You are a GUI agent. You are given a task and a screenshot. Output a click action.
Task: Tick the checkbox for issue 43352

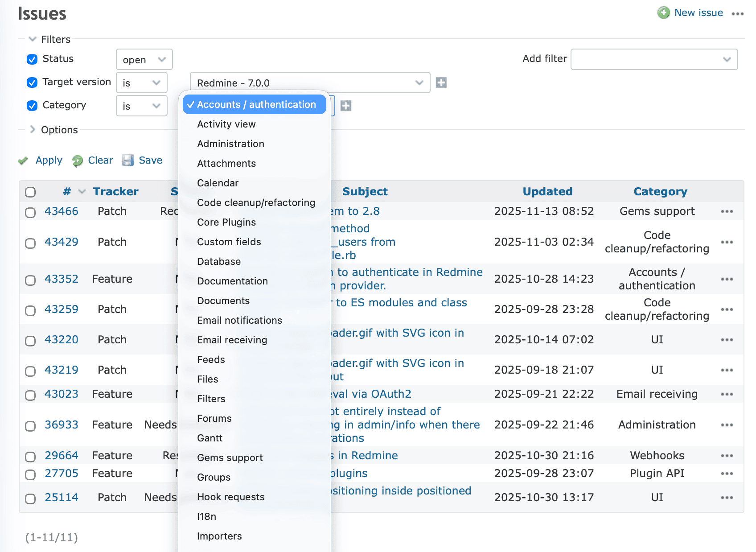pos(30,280)
